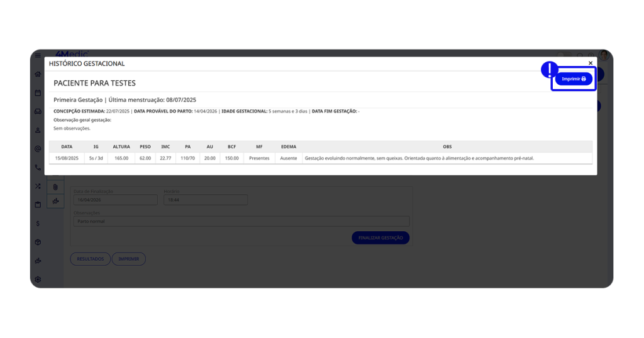Viewport: 644px width, 338px height.
Task: Click the Imprimir button in the modal
Action: [574, 79]
